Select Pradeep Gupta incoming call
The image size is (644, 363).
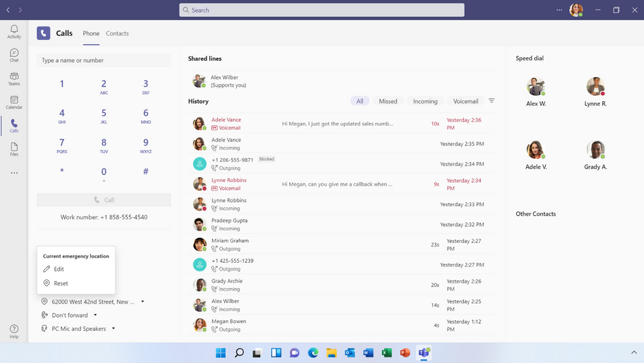pos(342,224)
